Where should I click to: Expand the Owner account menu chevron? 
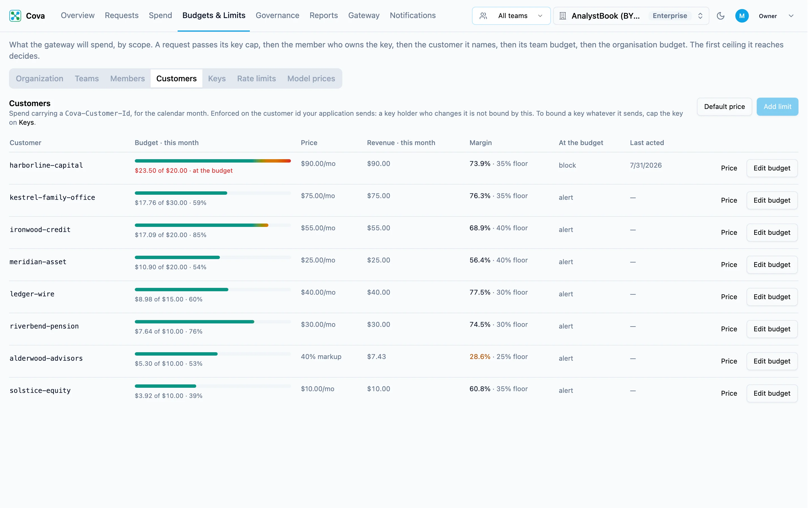[791, 16]
